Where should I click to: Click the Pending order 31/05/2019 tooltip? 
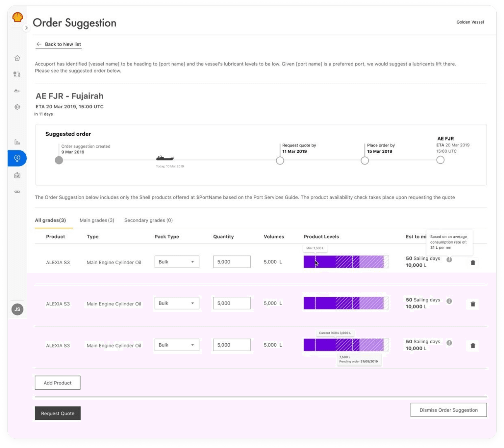tap(359, 359)
